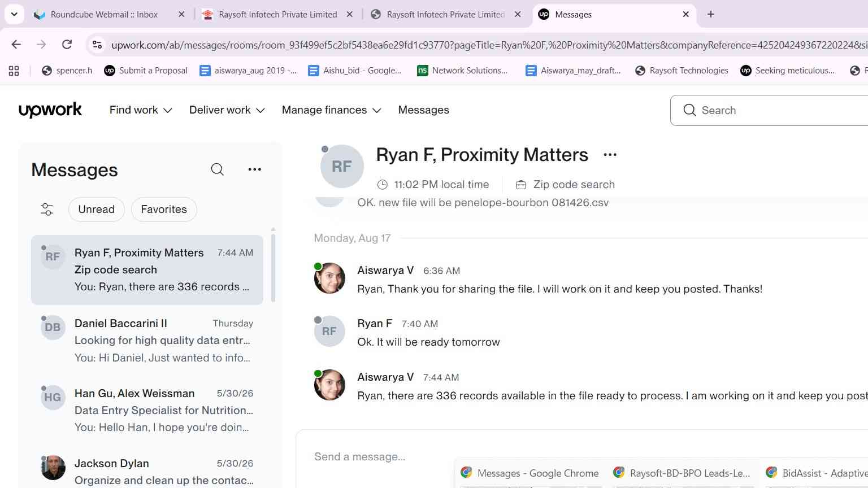Switch to Roundcube Webmail Inbox tab

click(x=105, y=15)
